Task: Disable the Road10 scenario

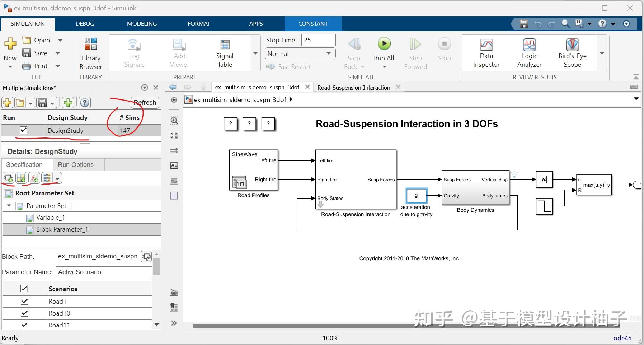Action: tap(24, 313)
